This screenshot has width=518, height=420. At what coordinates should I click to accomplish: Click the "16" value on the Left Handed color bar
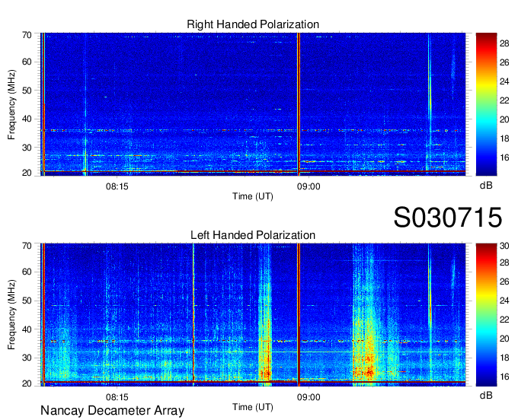pyautogui.click(x=504, y=377)
